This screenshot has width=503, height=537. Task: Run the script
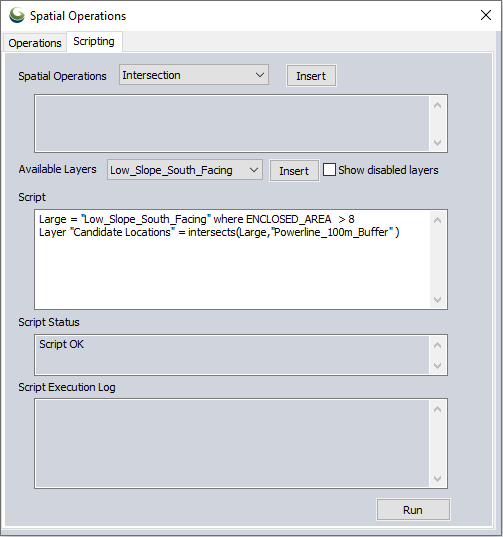pyautogui.click(x=413, y=510)
